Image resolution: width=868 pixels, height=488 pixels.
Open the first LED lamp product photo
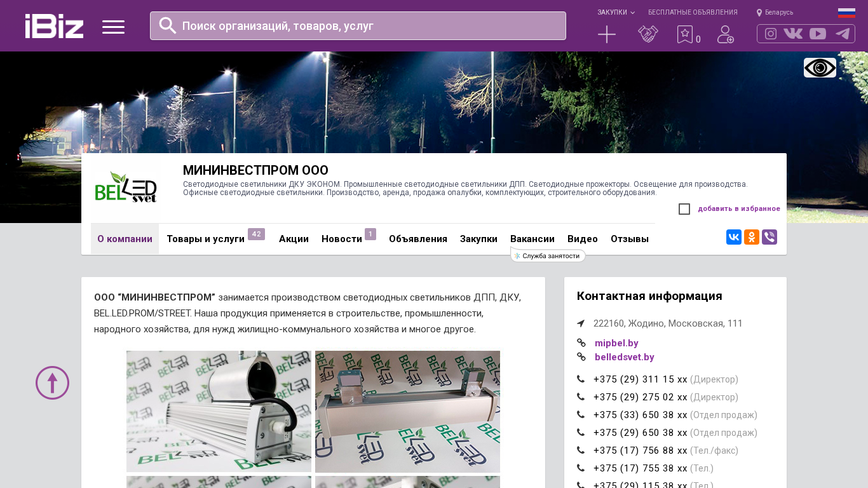tap(219, 411)
